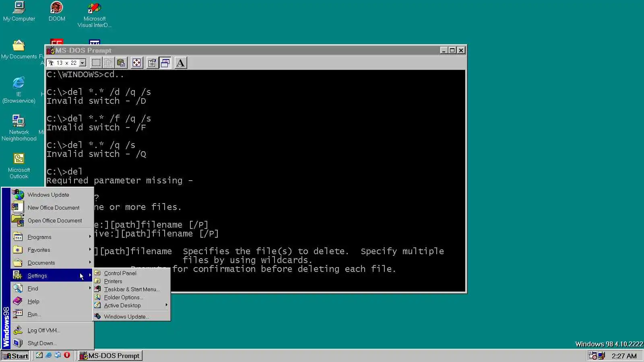Expand Documents in Start menu
Screen dimensions: 644x362
52,263
